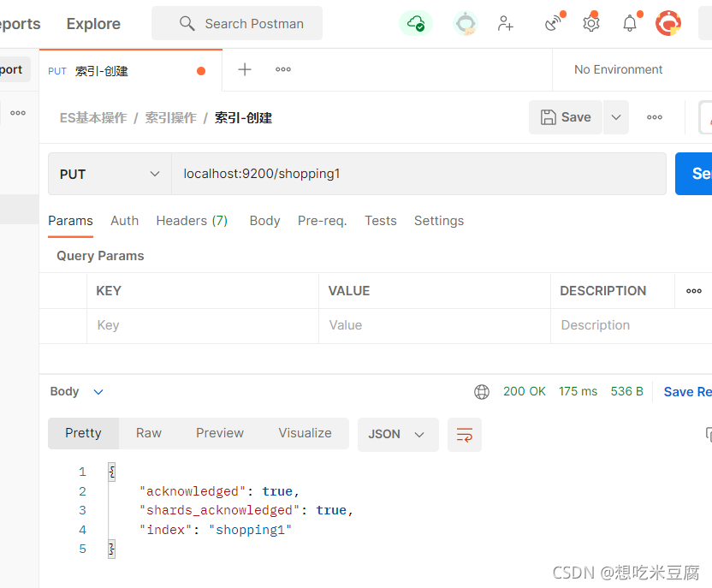The height and width of the screenshot is (588, 712).
Task: Click the network globe icon in response
Action: coord(482,391)
